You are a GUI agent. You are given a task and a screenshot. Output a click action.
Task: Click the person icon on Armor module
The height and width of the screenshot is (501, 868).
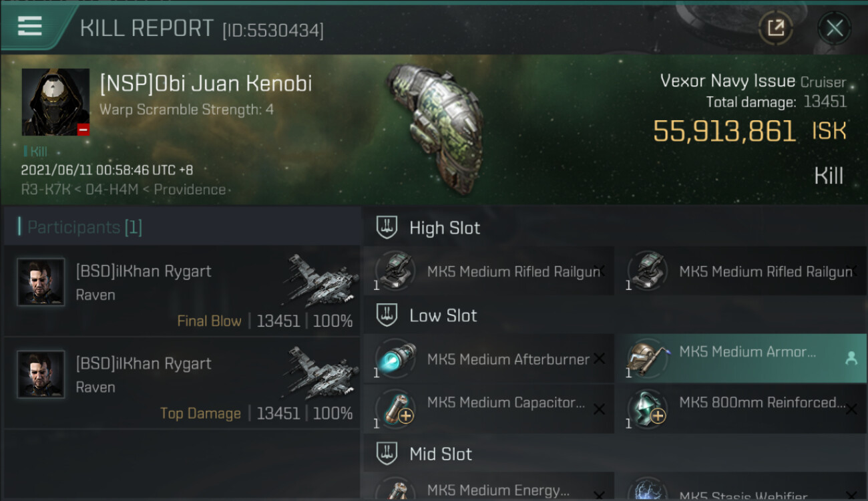click(851, 359)
